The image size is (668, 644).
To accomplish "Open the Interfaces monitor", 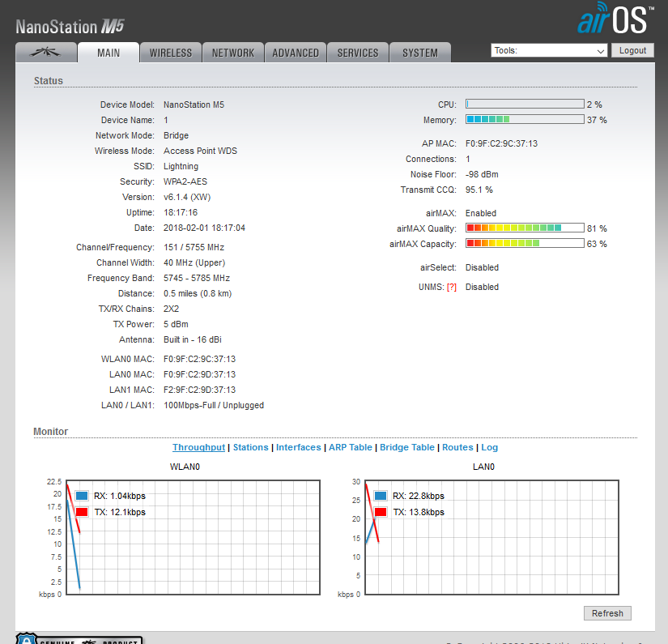I will click(298, 447).
